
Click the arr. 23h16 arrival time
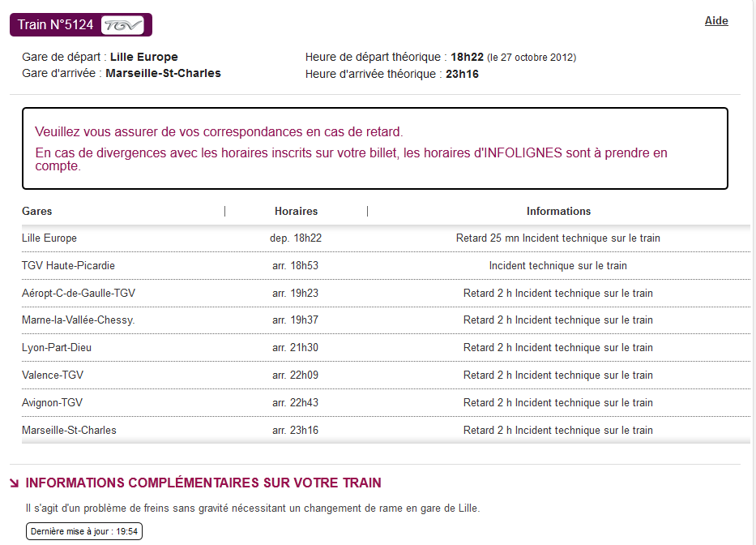click(295, 430)
